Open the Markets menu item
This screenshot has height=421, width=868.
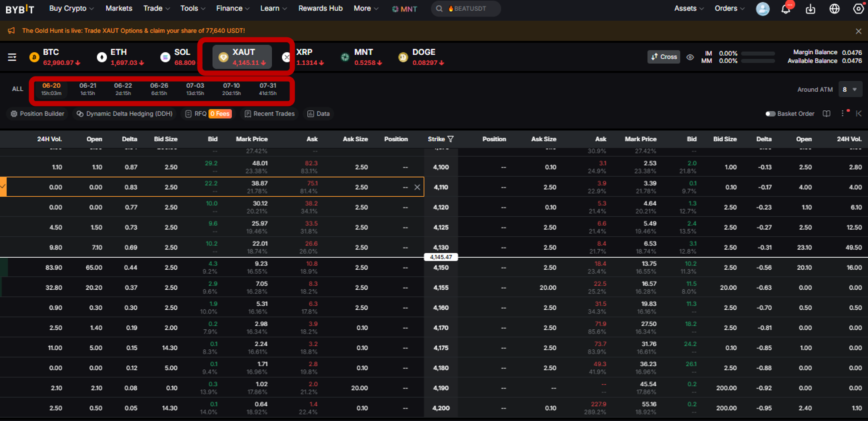point(119,8)
